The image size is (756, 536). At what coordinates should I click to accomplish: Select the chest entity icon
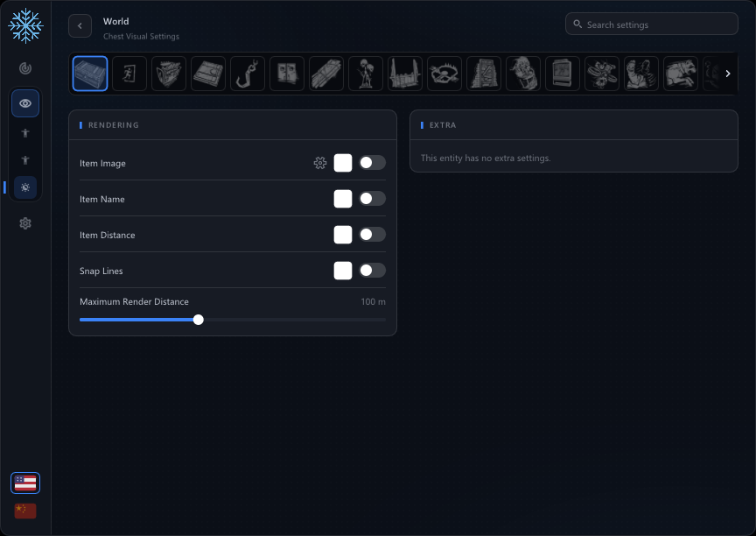click(90, 74)
